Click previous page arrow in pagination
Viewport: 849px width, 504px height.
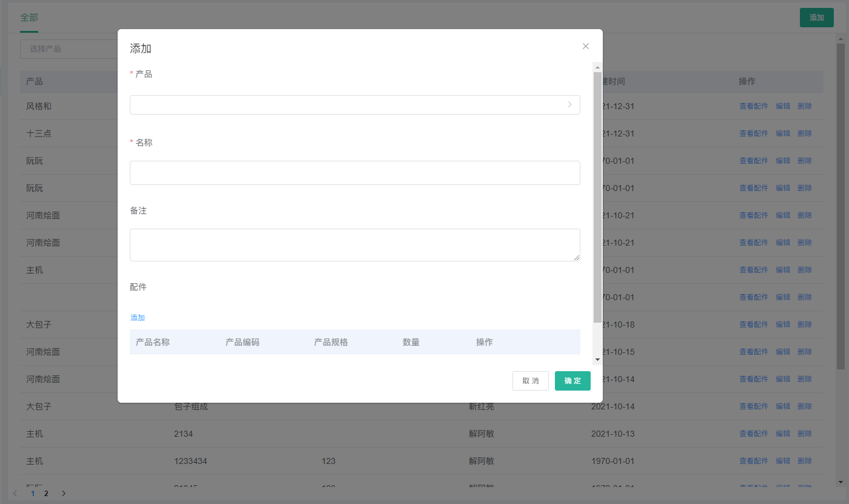(15, 494)
